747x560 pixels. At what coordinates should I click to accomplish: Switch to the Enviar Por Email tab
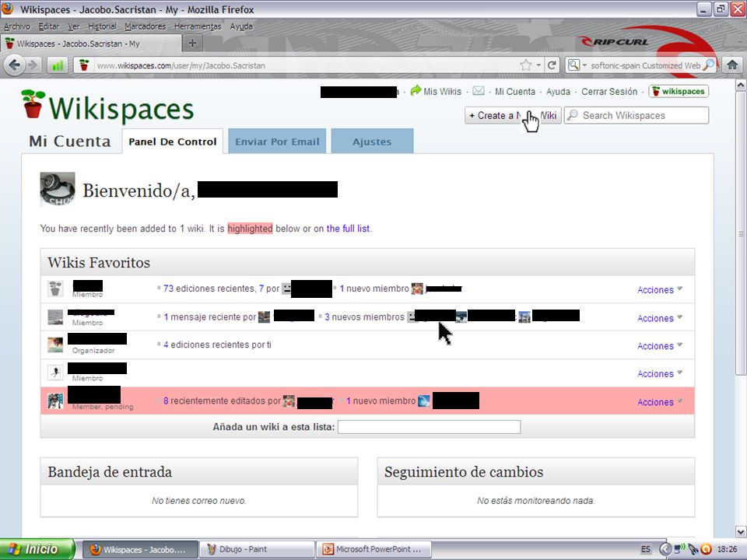(x=277, y=142)
